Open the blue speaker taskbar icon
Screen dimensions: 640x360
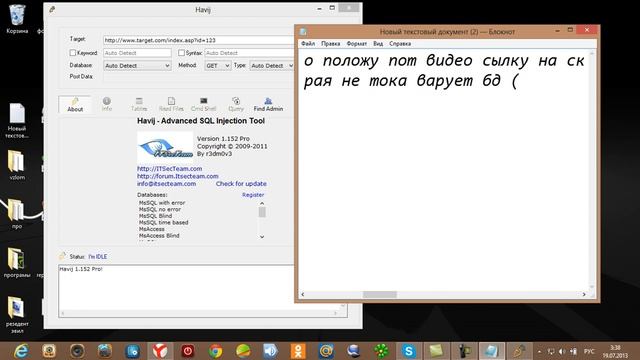pos(270,351)
